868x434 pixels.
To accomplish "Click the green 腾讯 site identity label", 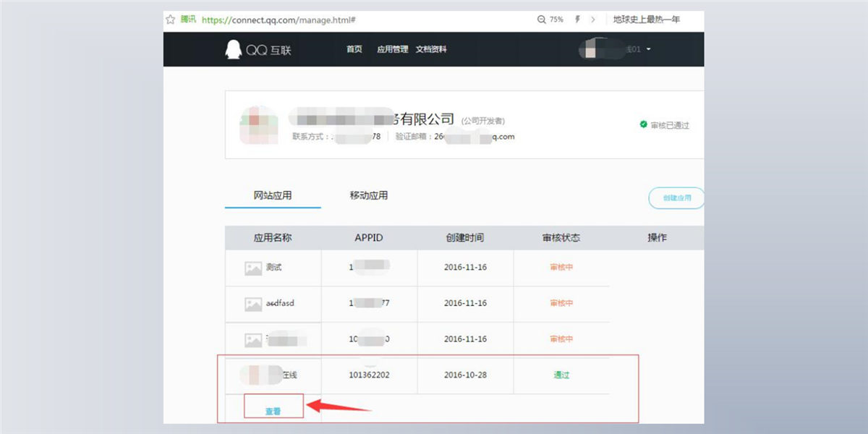I will click(x=188, y=20).
